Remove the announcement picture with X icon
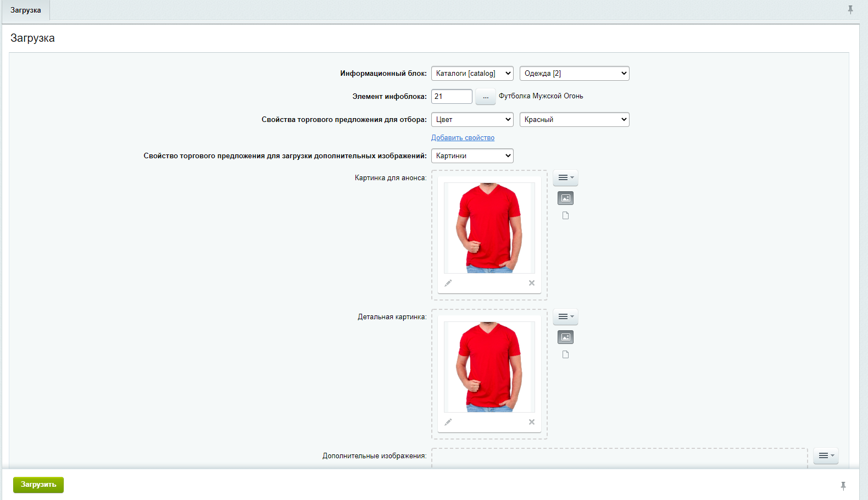868x500 pixels. point(531,283)
